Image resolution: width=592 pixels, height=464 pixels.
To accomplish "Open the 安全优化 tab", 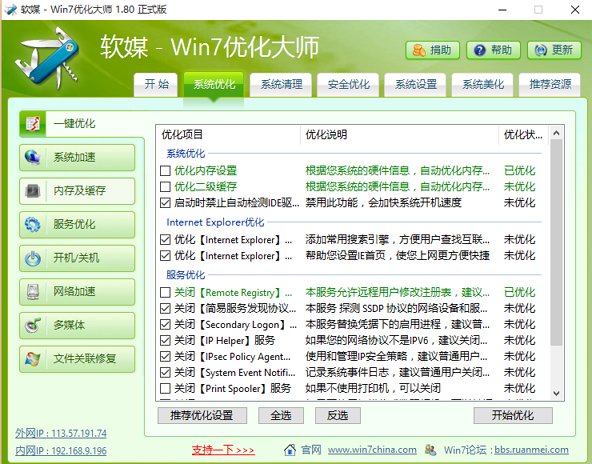I will pyautogui.click(x=348, y=85).
